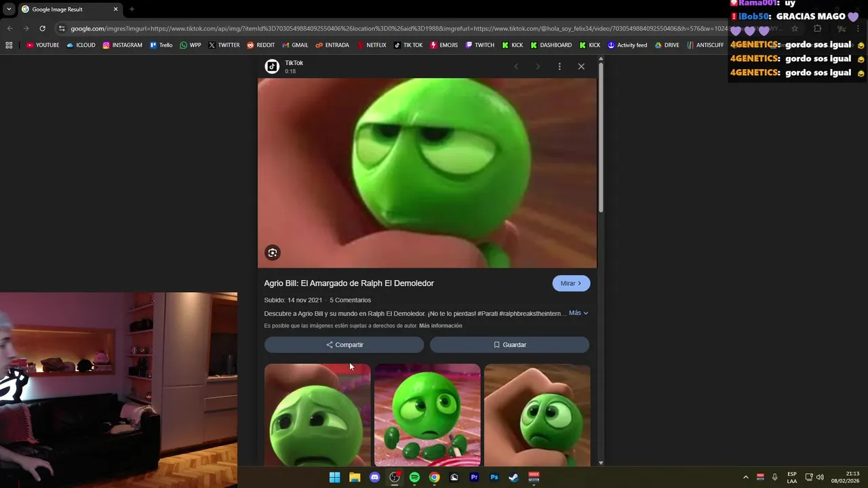Open the TWITTER bookmark
The height and width of the screenshot is (488, 868).
click(x=224, y=45)
